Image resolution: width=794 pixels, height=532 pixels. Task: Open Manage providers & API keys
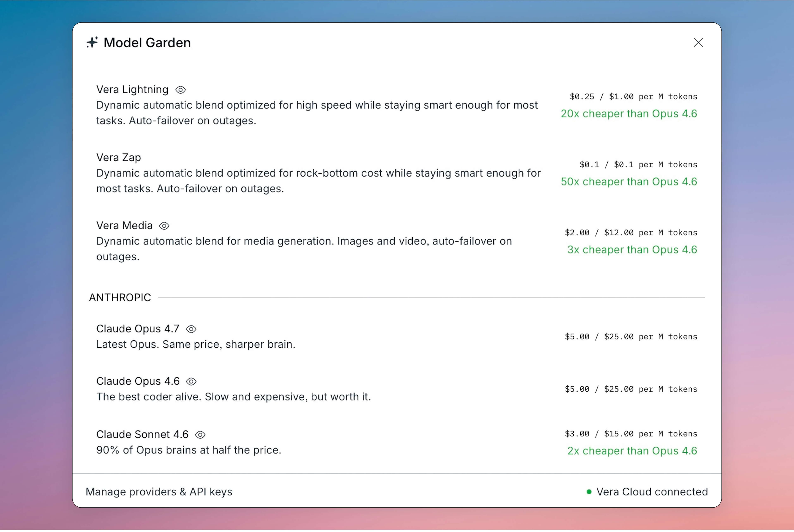coord(159,492)
